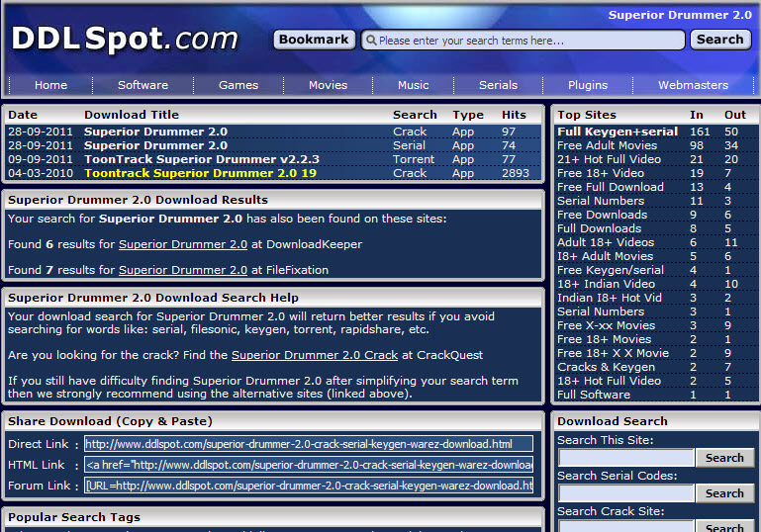Click the Download Search heading
Viewport: 761px width, 532px height.
point(613,421)
